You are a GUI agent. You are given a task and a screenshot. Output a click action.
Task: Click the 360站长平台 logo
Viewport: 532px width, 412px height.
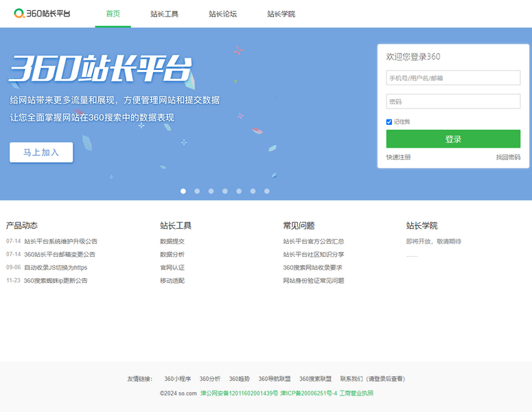(42, 14)
